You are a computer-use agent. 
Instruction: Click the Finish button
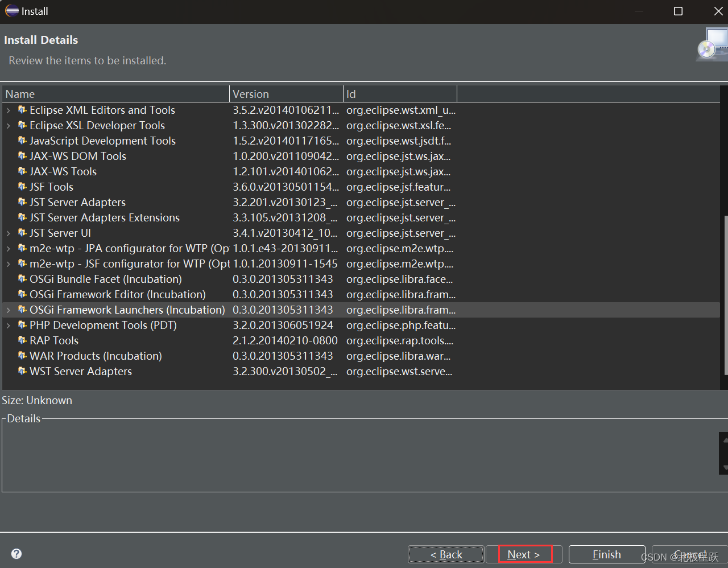click(x=607, y=554)
